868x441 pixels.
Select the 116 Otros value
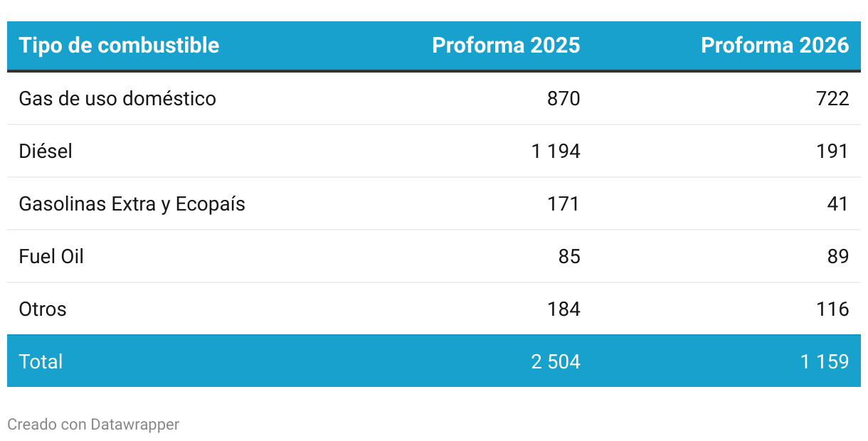point(833,309)
